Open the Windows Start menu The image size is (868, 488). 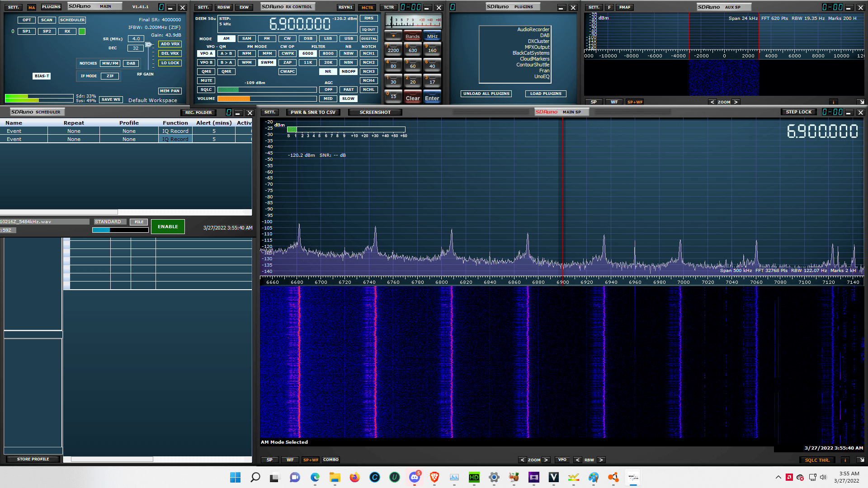tap(235, 478)
